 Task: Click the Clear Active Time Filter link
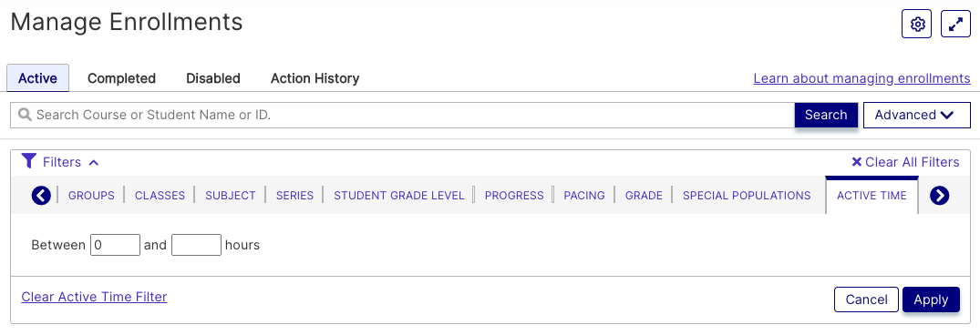95,297
